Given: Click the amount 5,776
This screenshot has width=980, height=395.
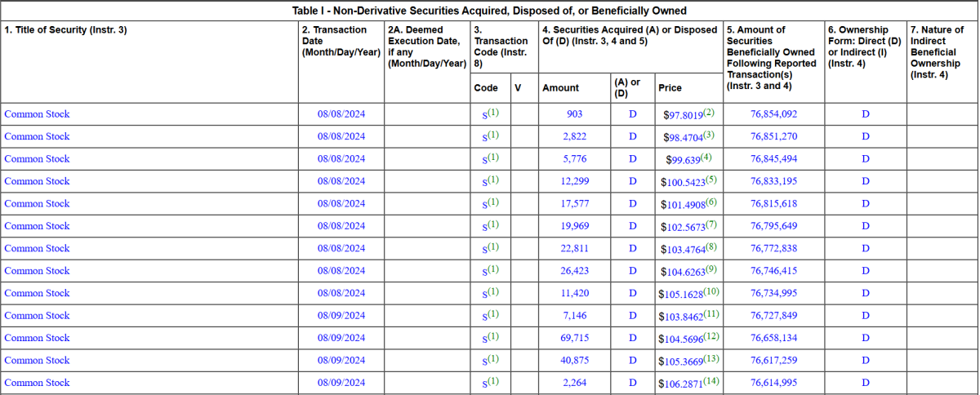Looking at the screenshot, I should tap(574, 159).
